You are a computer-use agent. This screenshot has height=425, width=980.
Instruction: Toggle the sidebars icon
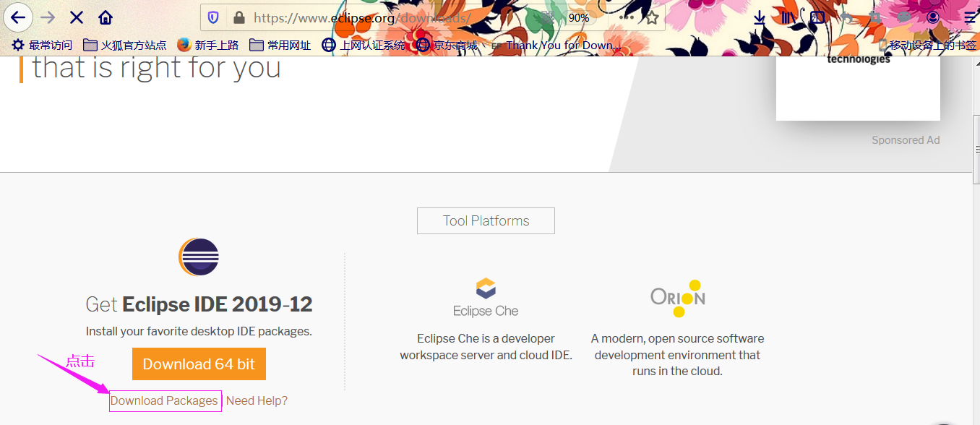[x=817, y=17]
